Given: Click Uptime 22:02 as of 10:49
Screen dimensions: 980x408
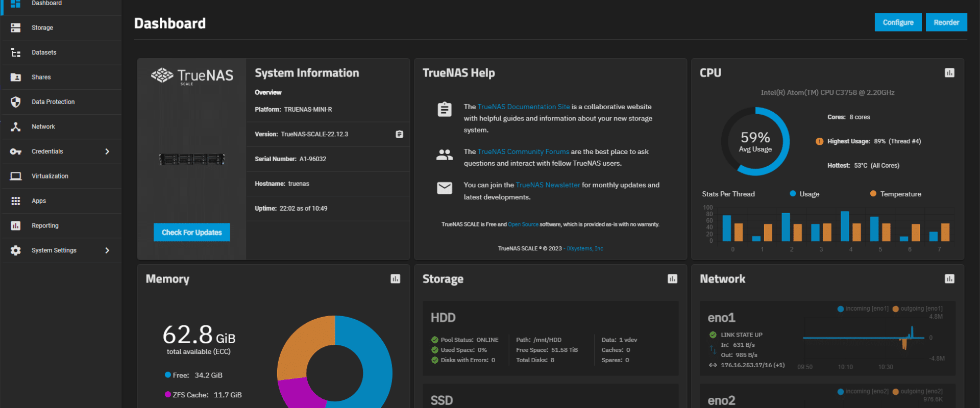Looking at the screenshot, I should pos(291,209).
